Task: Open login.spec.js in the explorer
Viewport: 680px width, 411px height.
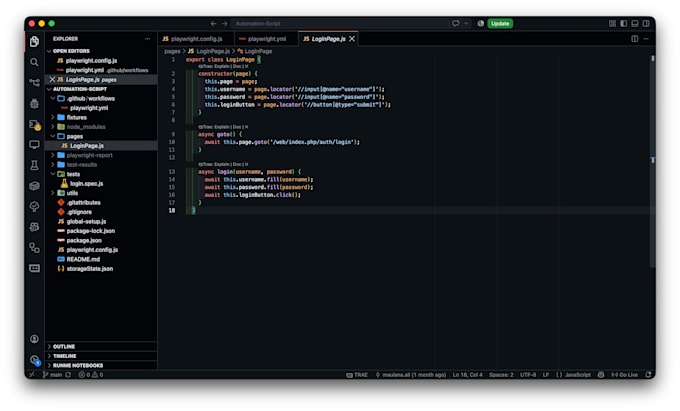Action: coord(86,184)
